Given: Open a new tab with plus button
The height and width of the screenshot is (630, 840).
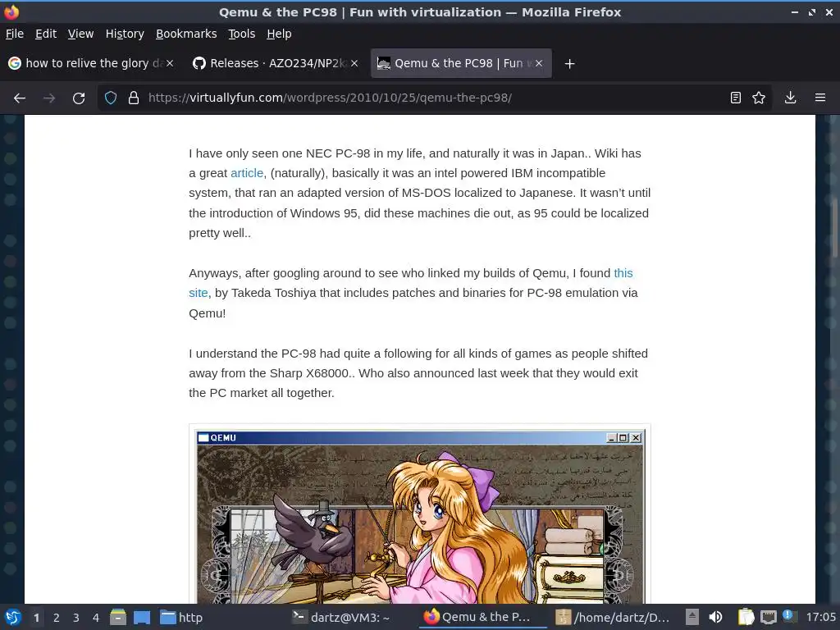Looking at the screenshot, I should point(569,64).
